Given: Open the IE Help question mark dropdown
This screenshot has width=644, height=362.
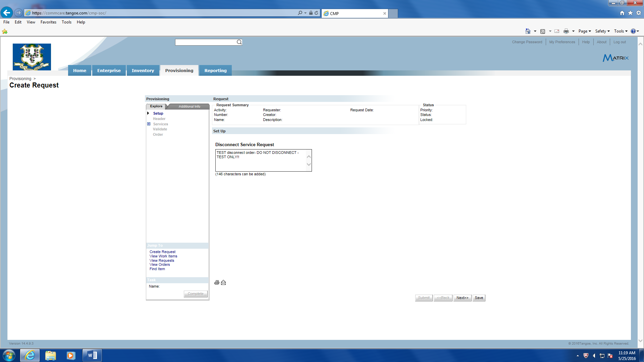Looking at the screenshot, I should (635, 31).
